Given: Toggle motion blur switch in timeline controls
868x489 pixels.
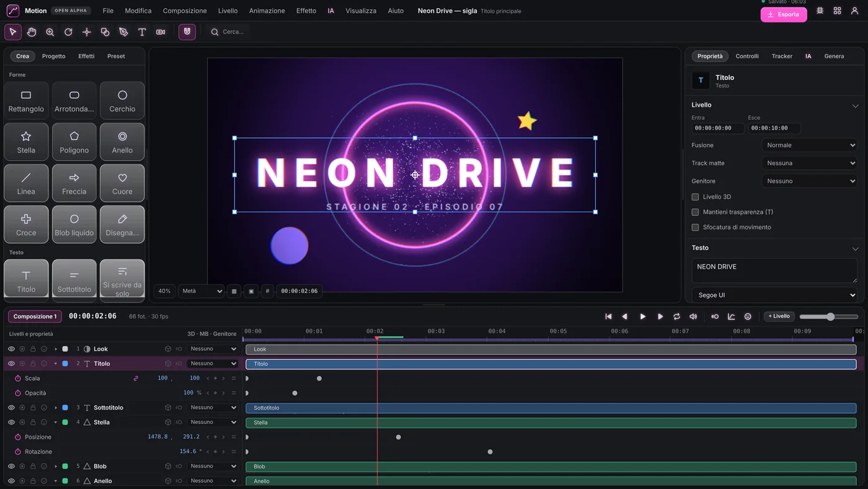Looking at the screenshot, I should click(715, 316).
